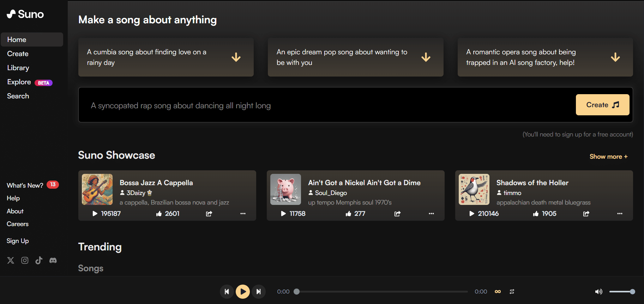Like Shadows of the Holler song
This screenshot has height=304, width=644.
pyautogui.click(x=536, y=214)
